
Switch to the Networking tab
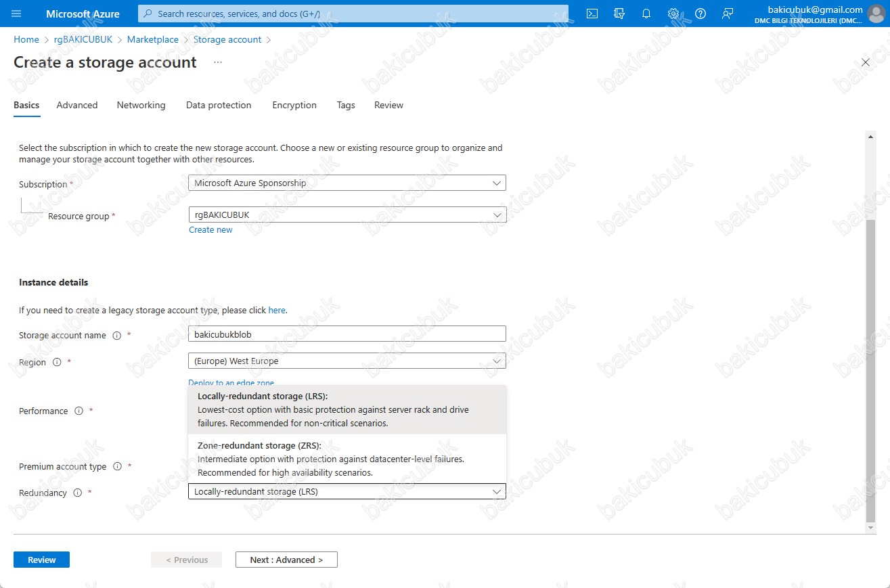click(141, 106)
